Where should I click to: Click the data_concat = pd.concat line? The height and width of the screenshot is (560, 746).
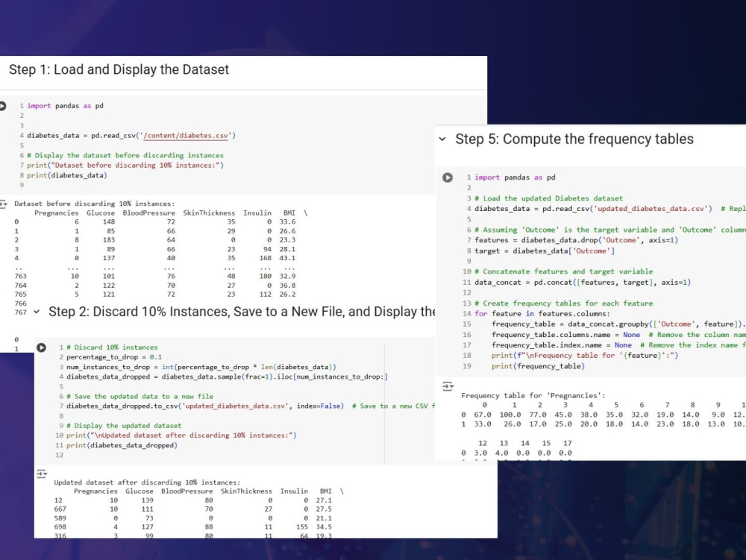click(583, 283)
